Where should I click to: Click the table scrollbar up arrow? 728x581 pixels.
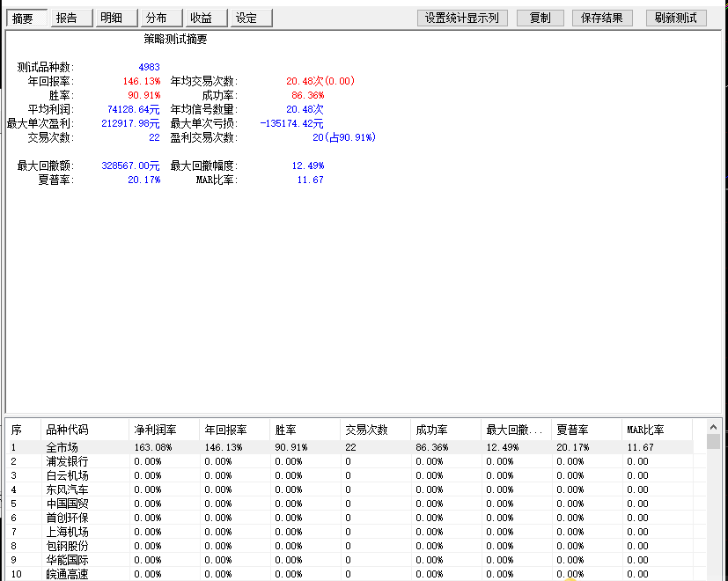[x=714, y=426]
